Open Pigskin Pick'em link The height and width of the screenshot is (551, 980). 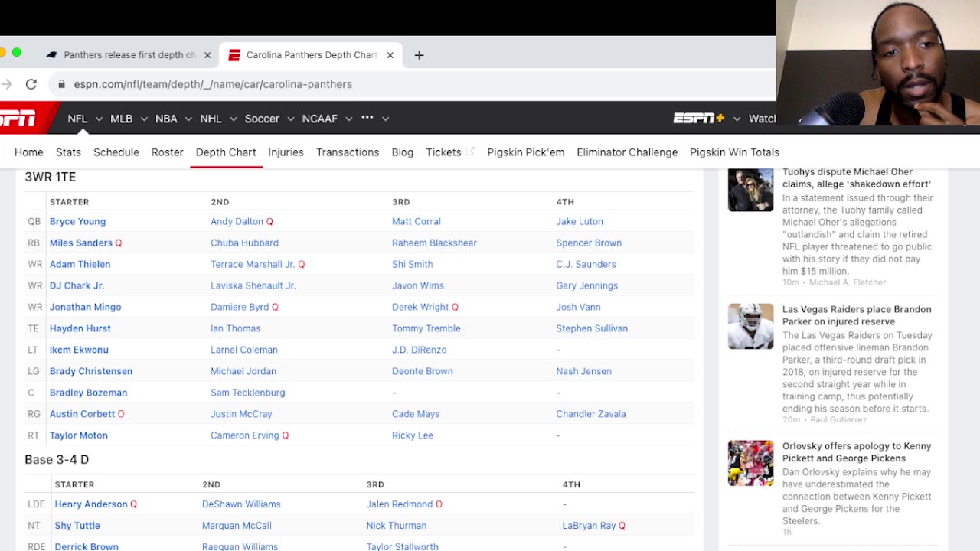[526, 152]
